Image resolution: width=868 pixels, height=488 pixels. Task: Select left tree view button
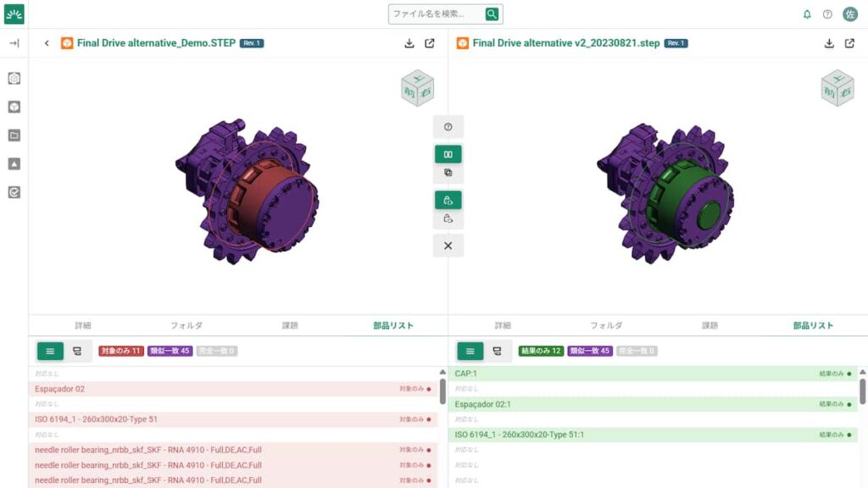77,351
